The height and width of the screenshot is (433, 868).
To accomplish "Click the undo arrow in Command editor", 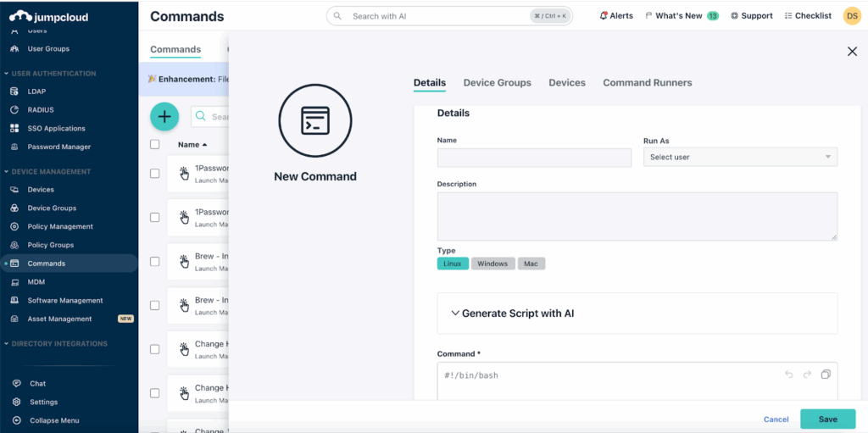I will (x=788, y=375).
